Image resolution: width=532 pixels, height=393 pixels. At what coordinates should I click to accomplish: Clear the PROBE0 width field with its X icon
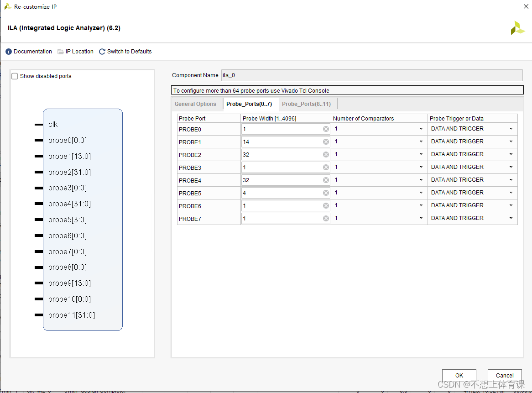[326, 129]
